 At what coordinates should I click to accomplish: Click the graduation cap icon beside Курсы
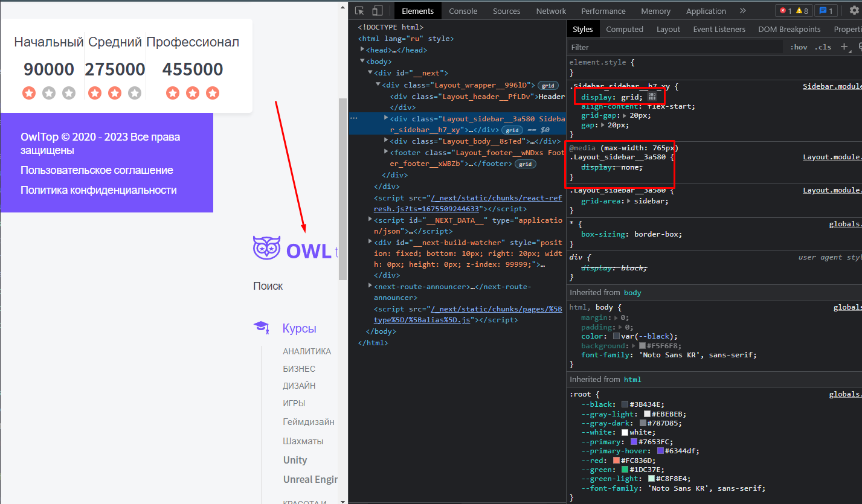click(x=262, y=328)
